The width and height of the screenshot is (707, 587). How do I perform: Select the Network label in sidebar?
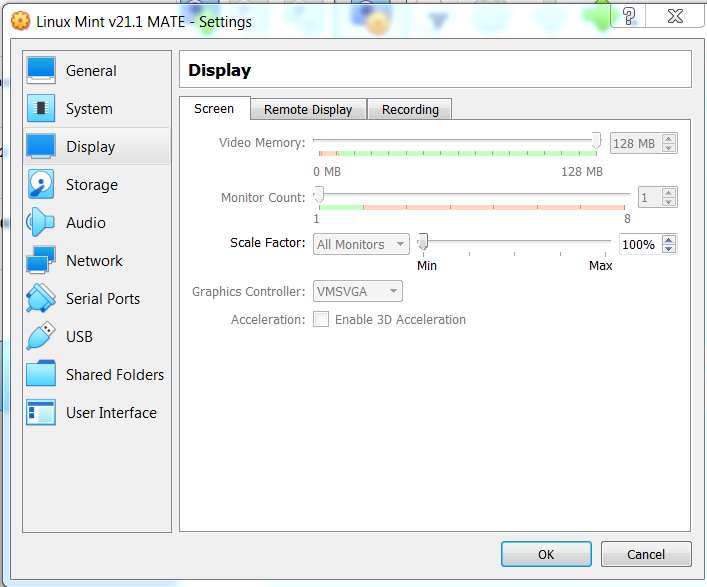[x=94, y=261]
